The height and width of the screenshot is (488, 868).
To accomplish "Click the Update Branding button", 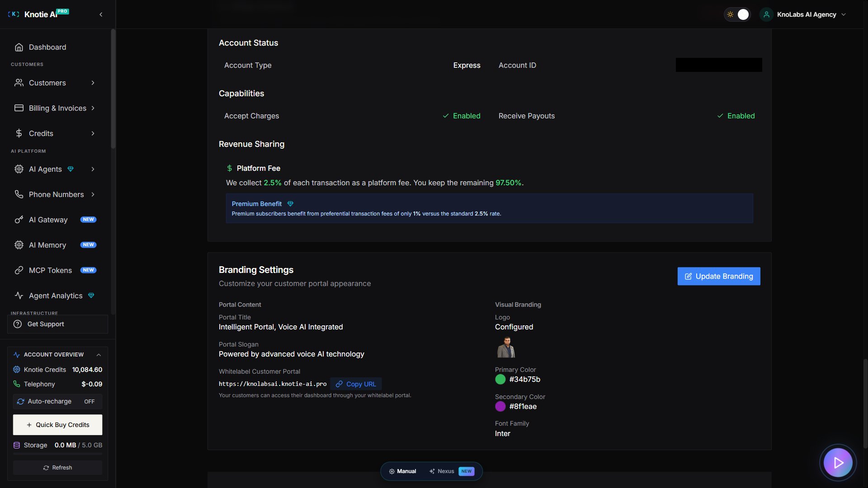I will coord(719,276).
